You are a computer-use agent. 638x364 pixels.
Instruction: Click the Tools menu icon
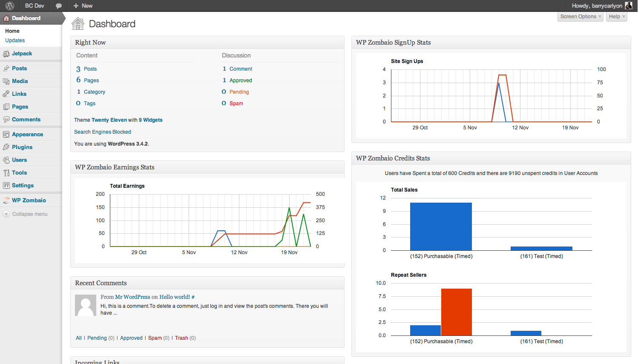coord(6,173)
